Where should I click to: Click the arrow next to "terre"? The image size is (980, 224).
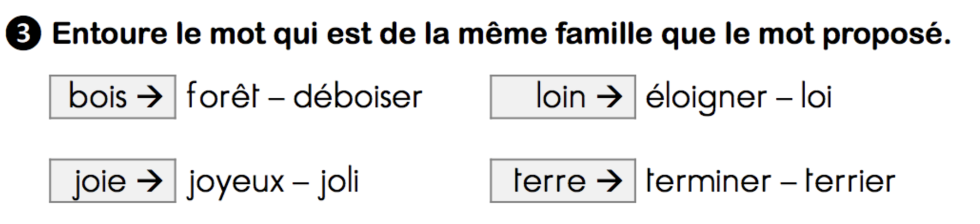coord(609,181)
